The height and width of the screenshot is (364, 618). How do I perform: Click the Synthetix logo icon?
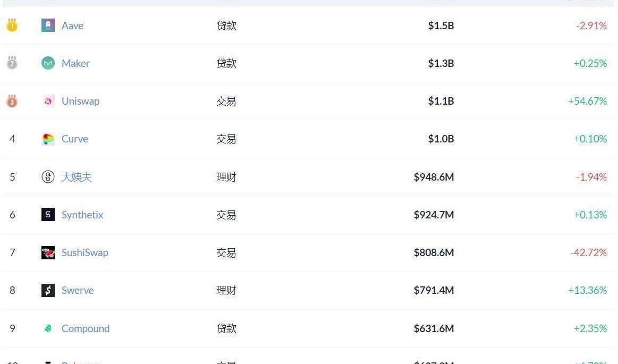48,215
